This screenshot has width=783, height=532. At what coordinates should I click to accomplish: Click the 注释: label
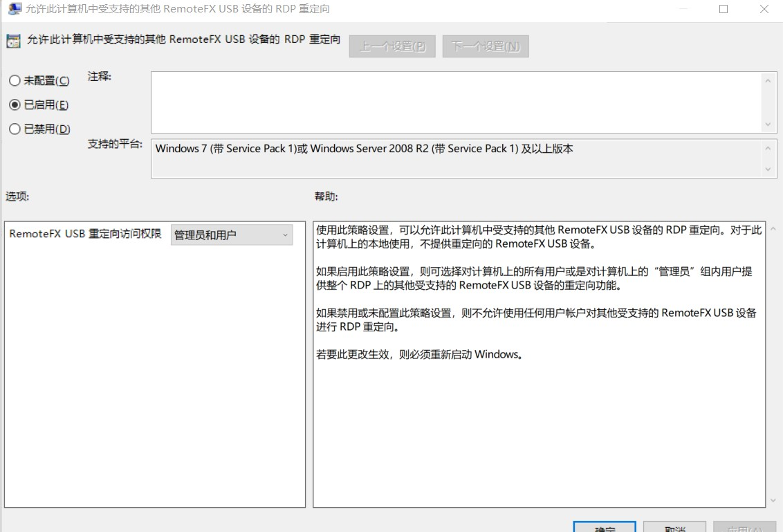click(x=100, y=76)
